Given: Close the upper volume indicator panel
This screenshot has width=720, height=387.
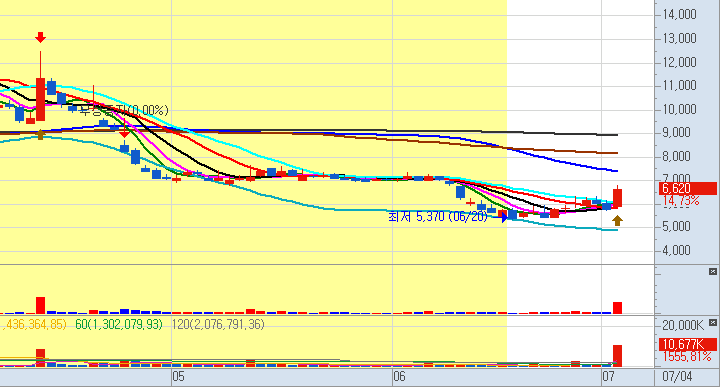Looking at the screenshot, I should coord(713,272).
